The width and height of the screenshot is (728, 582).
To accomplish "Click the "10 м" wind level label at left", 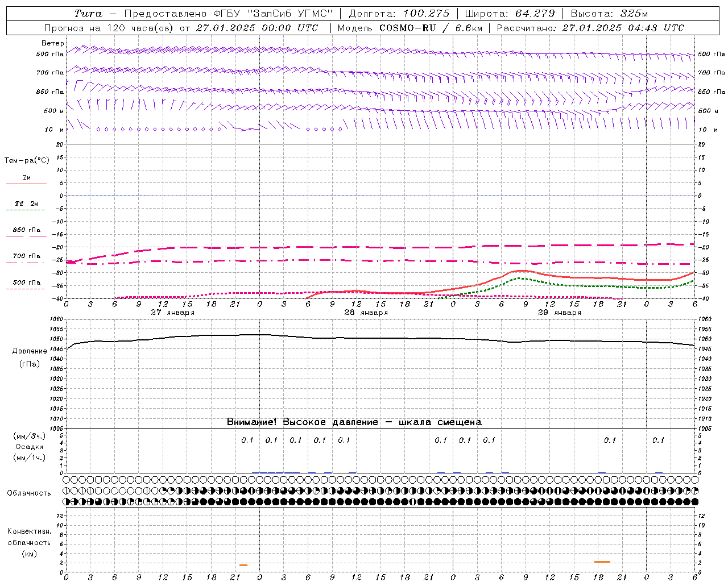I will [x=55, y=130].
